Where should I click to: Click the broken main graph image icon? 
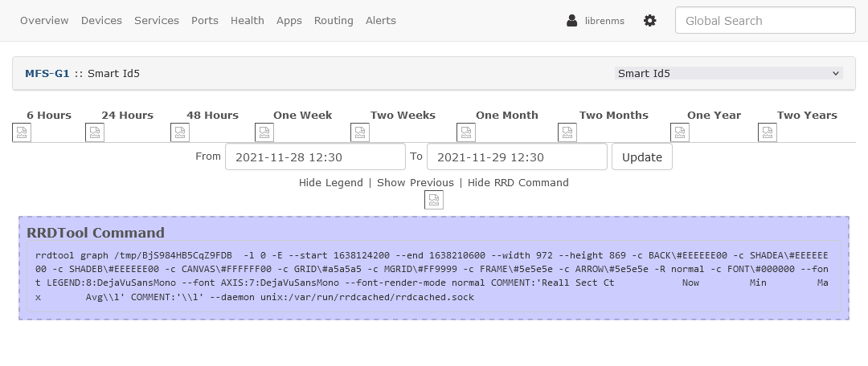(x=434, y=200)
